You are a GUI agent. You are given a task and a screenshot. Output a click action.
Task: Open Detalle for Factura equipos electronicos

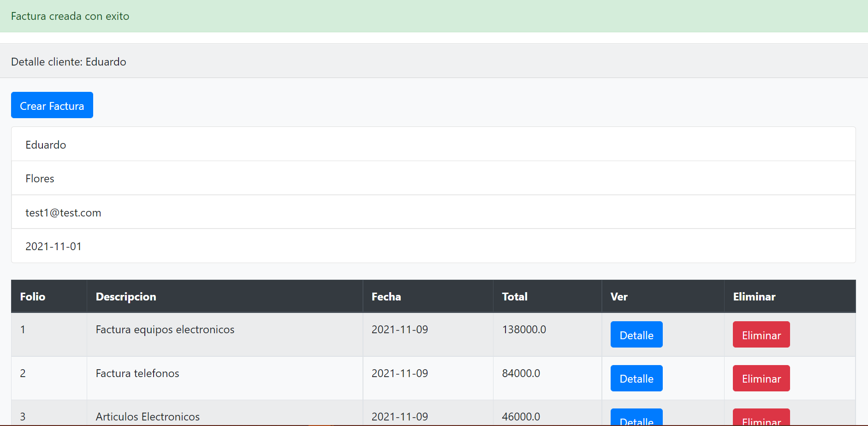coord(636,335)
